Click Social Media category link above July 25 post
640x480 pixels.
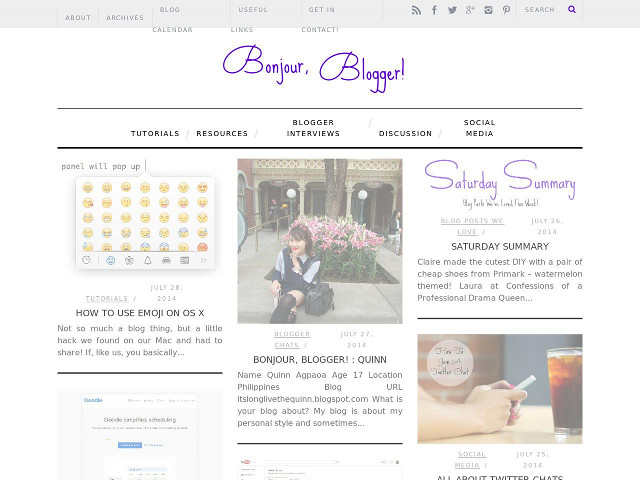[471, 460]
